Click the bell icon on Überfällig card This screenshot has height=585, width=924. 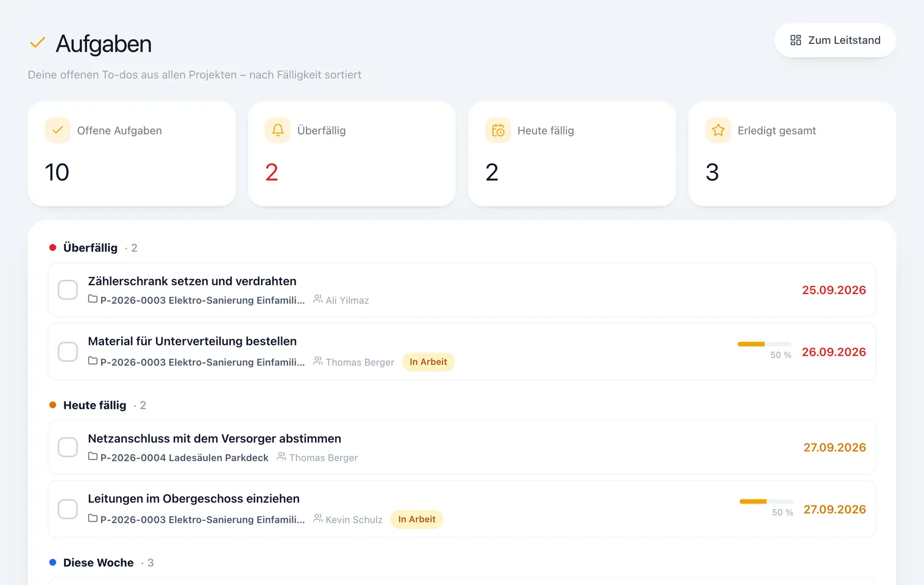tap(278, 131)
